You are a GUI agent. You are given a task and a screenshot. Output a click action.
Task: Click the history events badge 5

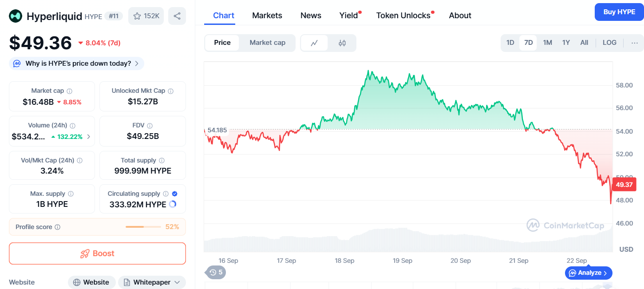point(217,272)
